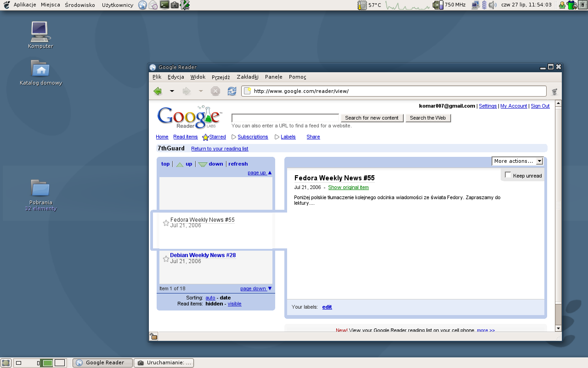Click the Google Reader search input field
The image size is (588, 368).
[285, 118]
